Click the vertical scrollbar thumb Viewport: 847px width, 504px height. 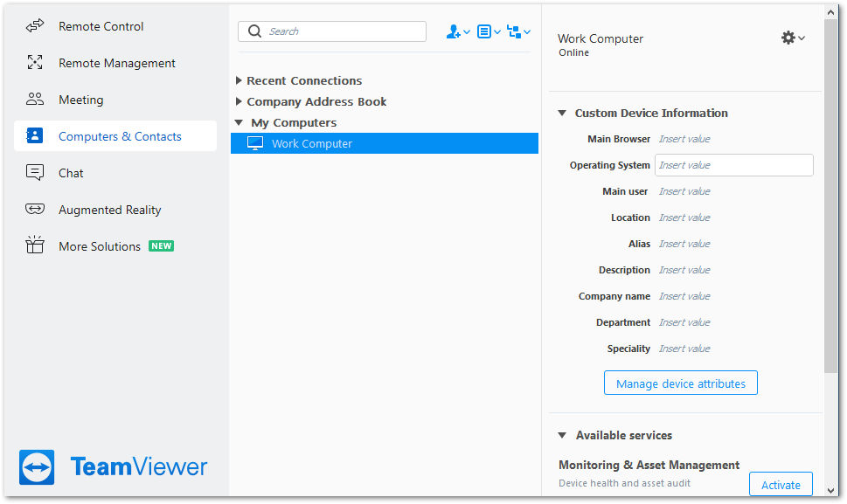830,196
